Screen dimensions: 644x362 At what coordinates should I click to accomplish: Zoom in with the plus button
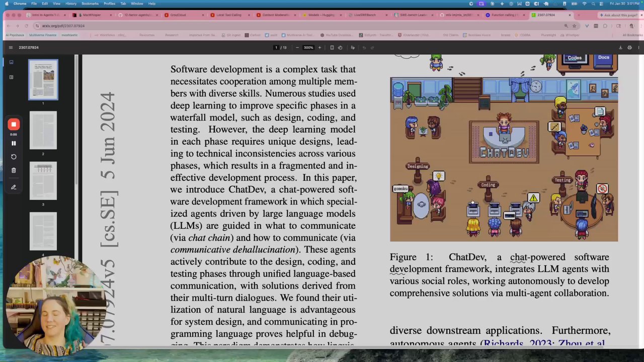(319, 47)
